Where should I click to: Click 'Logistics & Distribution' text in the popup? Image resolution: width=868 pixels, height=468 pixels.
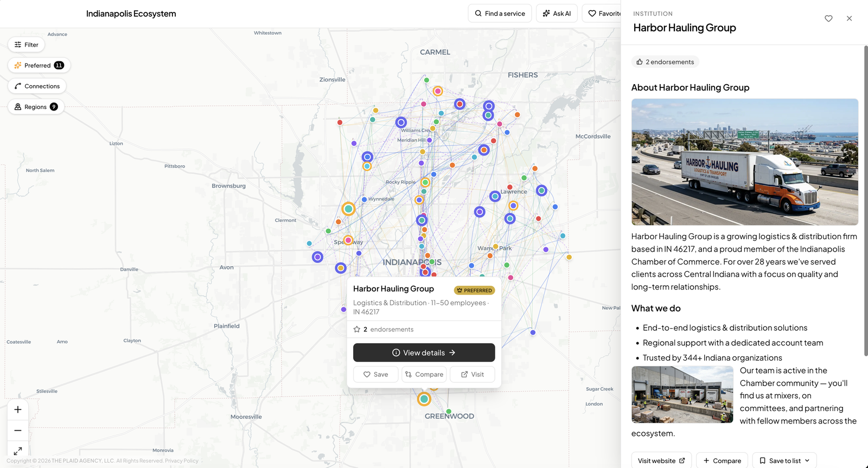[390, 303]
